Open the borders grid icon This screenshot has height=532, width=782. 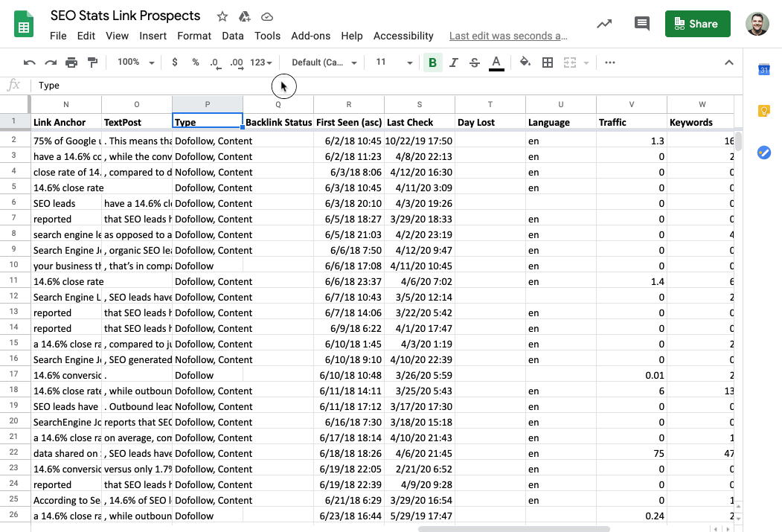point(548,63)
